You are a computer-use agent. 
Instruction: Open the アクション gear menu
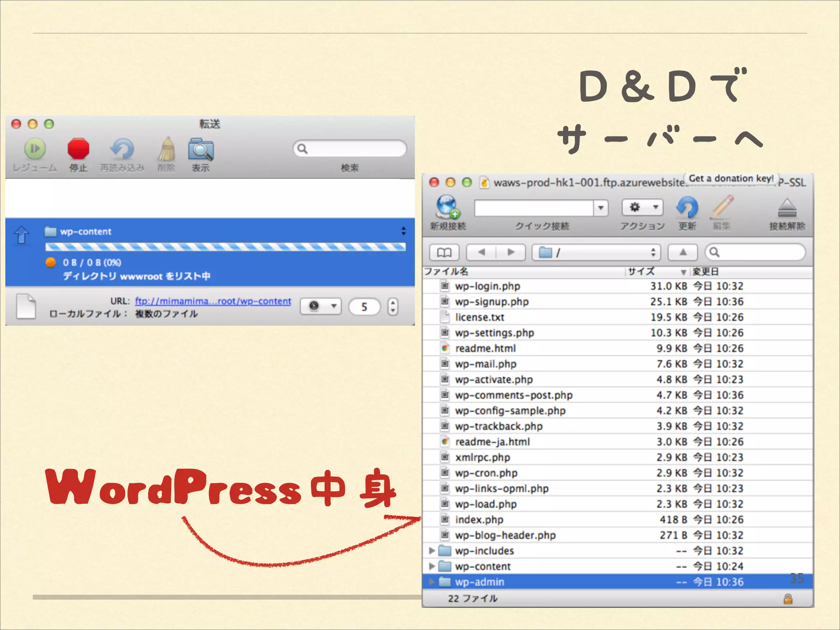[x=642, y=207]
